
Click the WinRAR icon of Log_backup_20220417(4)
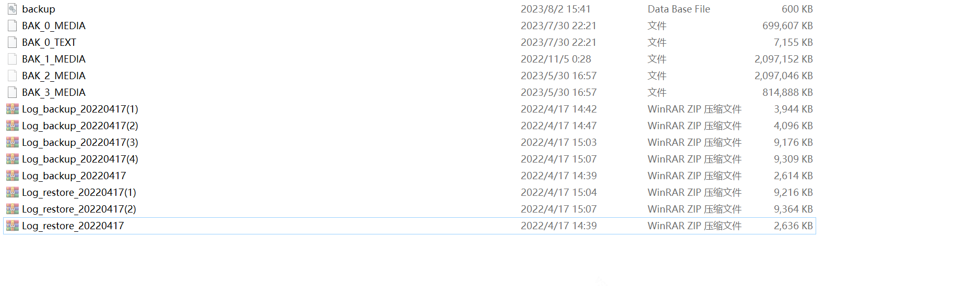coord(12,159)
